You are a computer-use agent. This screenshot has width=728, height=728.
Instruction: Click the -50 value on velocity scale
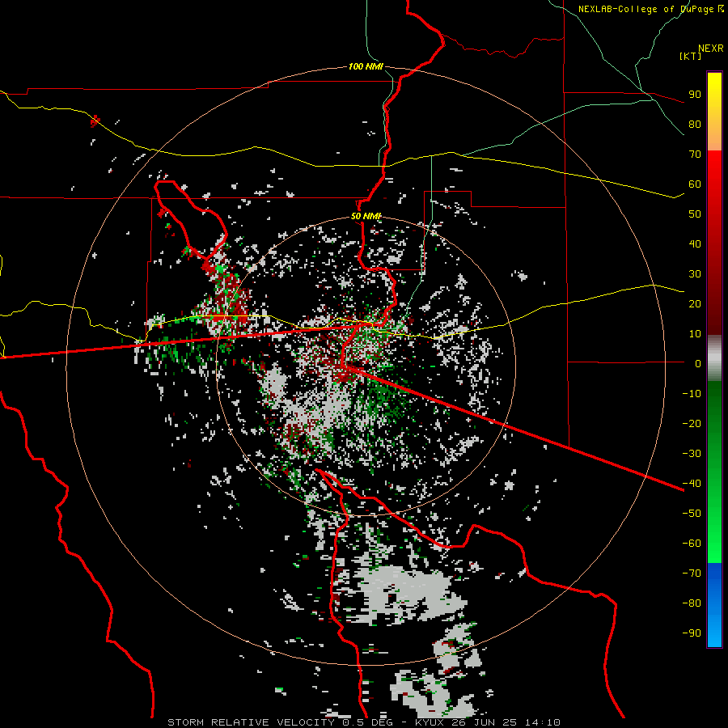coord(692,514)
